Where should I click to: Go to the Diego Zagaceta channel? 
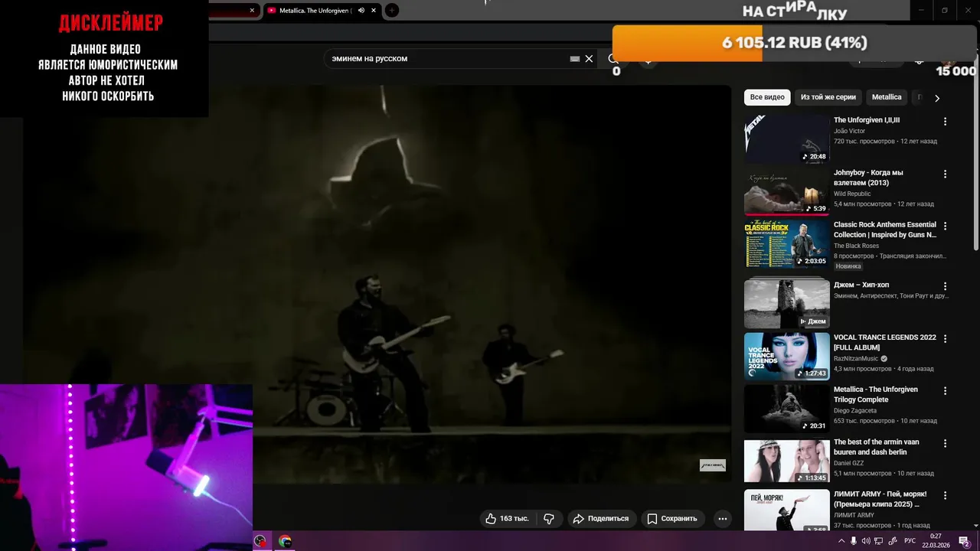[x=855, y=410]
